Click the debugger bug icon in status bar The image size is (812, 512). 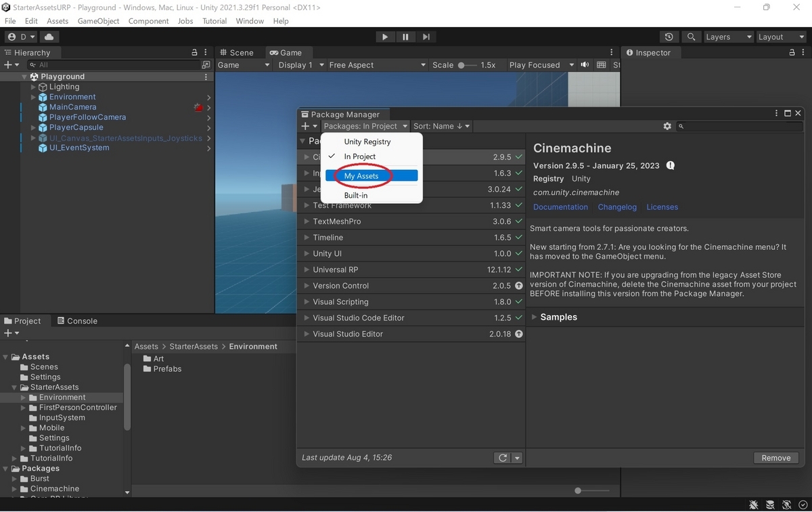tap(754, 505)
